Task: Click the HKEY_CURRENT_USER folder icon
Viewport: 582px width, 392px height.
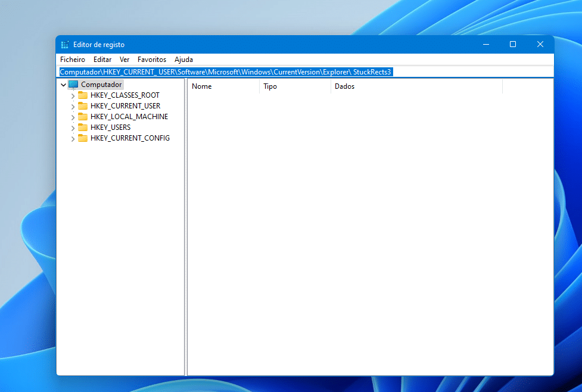Action: pos(83,106)
